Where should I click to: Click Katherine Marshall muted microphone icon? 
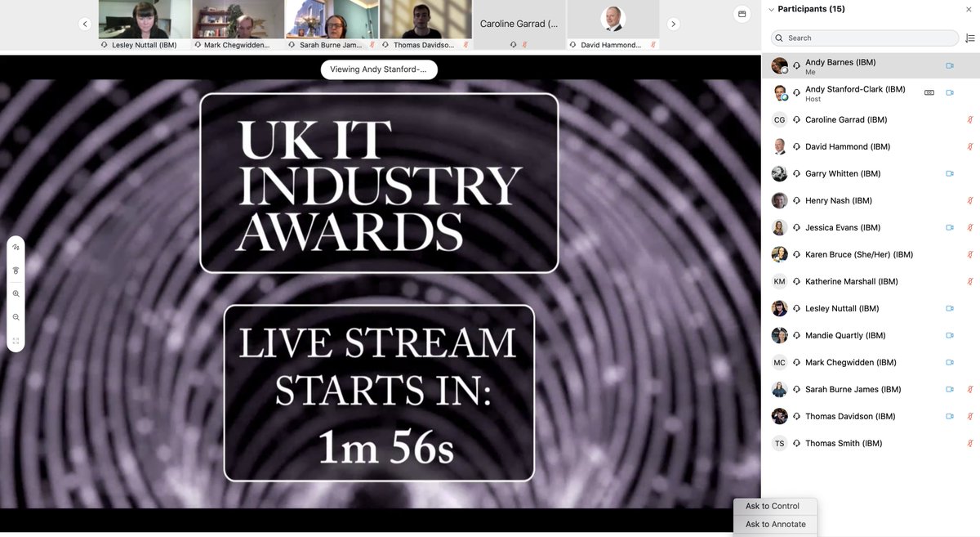970,281
